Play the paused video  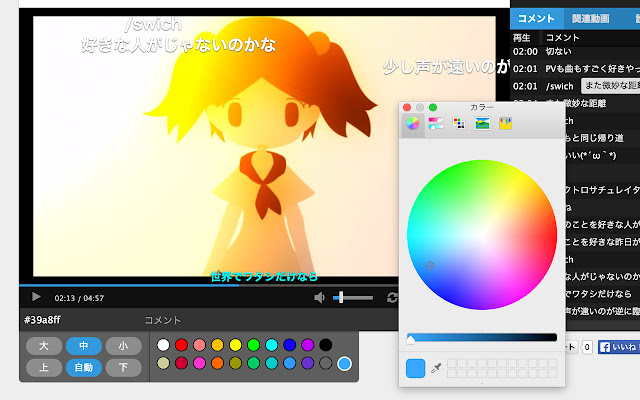36,297
